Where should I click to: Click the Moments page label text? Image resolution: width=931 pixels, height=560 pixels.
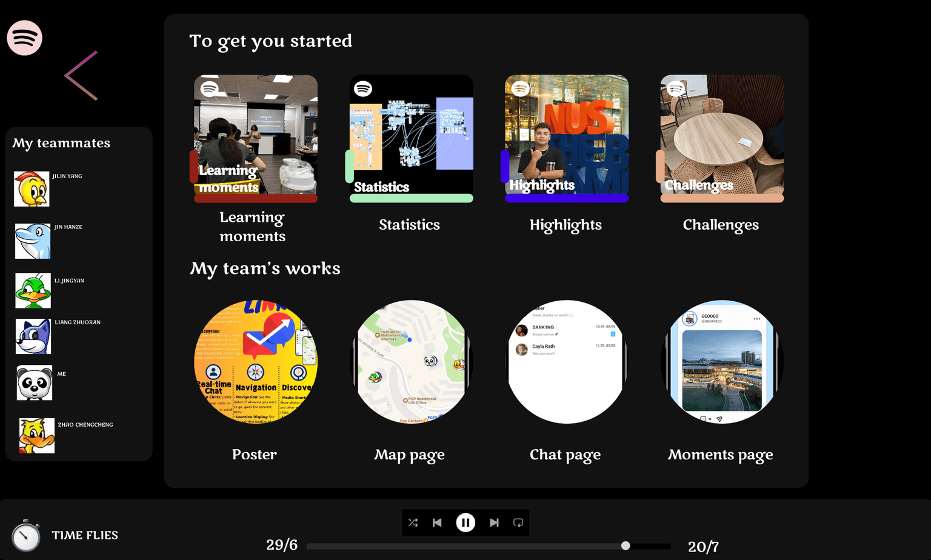click(720, 455)
